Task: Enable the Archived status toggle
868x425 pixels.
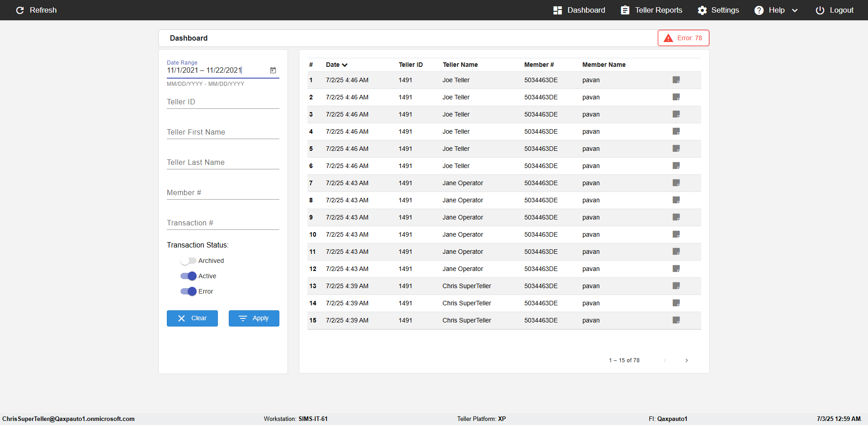Action: coord(188,261)
